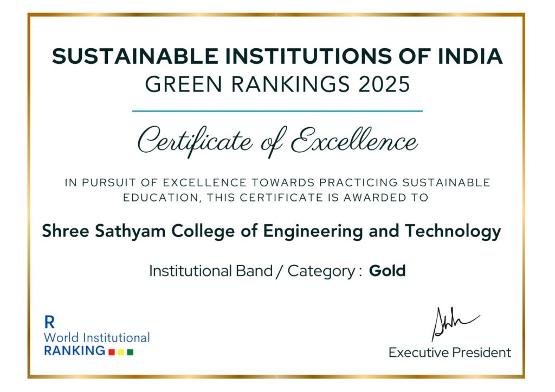Select the bold Gold category value
The image size is (555, 392).
(x=387, y=271)
